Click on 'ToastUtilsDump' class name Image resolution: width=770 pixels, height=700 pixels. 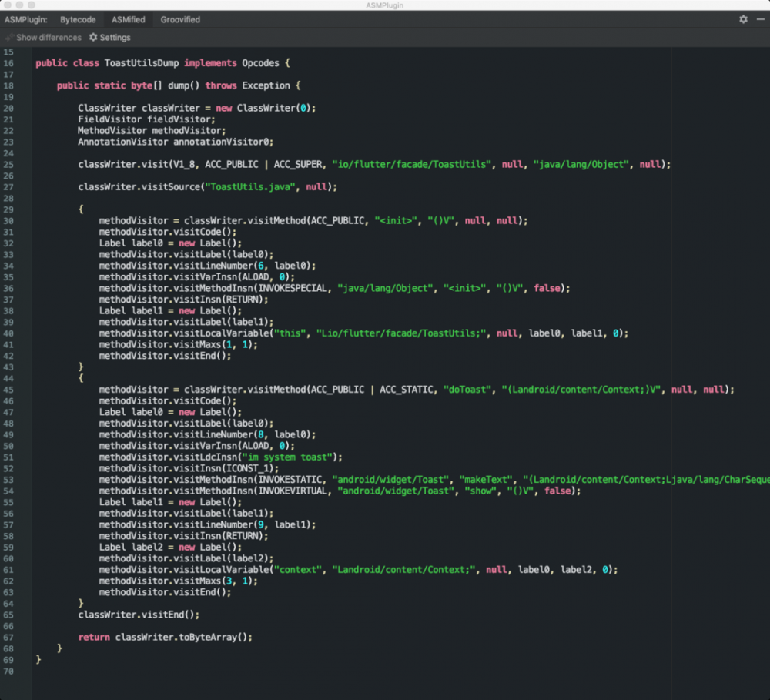coord(142,63)
